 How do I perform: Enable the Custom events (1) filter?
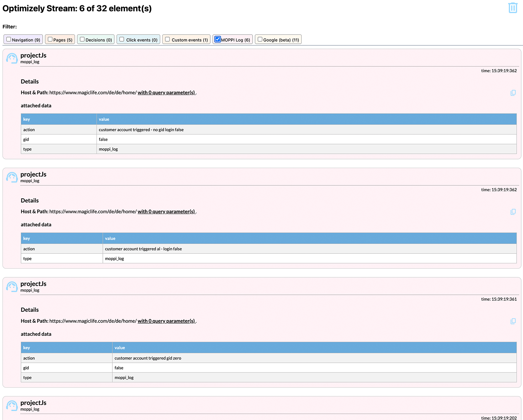pyautogui.click(x=168, y=40)
